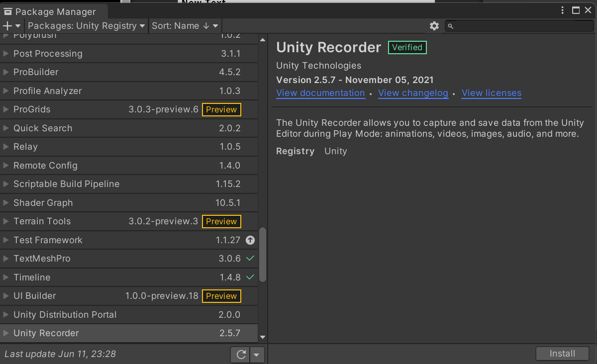597x364 pixels.
Task: Select the Polybrush package row
Action: [129, 39]
